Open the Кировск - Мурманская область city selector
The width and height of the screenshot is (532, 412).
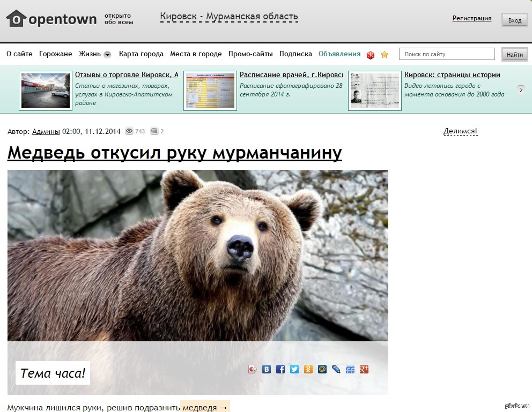click(228, 17)
